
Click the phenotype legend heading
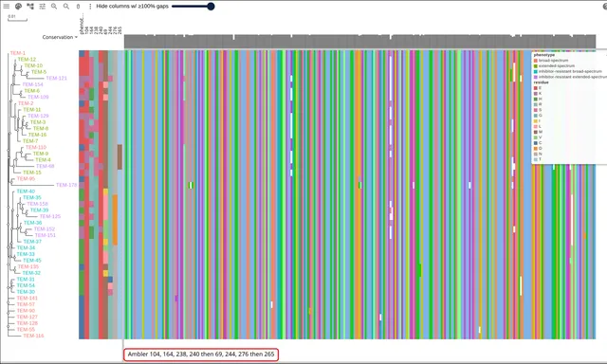pos(543,55)
